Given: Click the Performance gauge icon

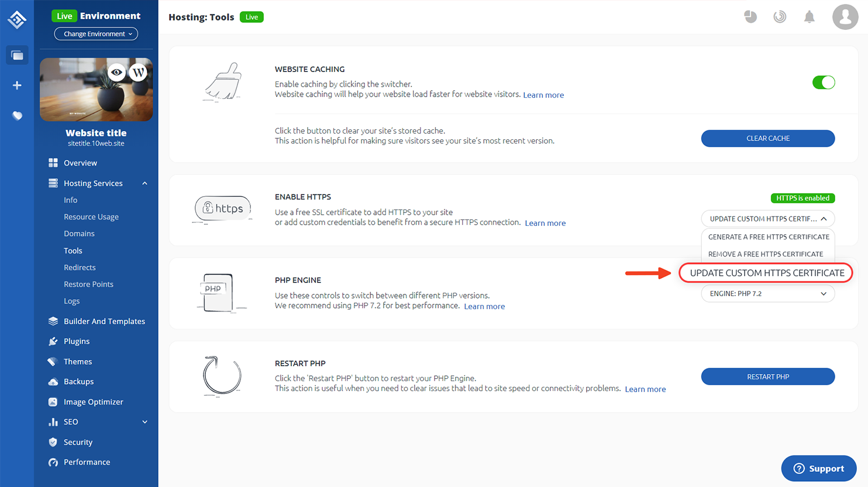Looking at the screenshot, I should (x=53, y=462).
